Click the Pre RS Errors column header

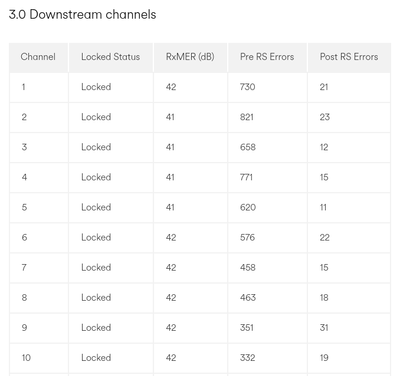click(x=267, y=57)
